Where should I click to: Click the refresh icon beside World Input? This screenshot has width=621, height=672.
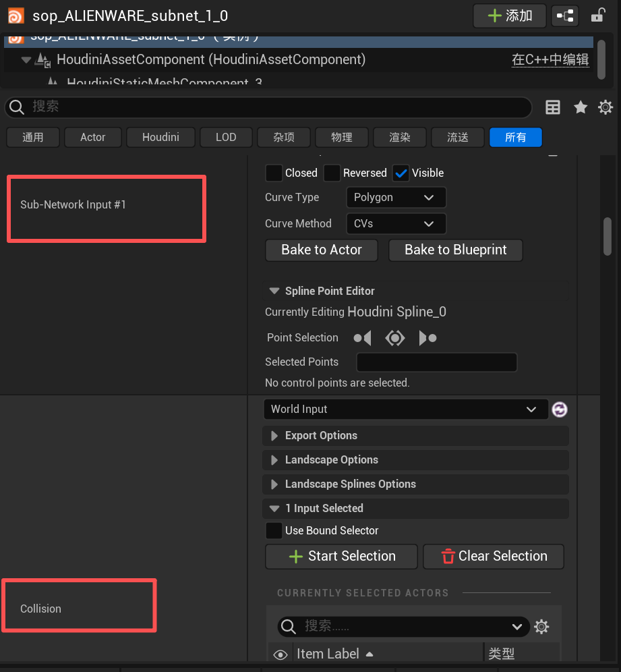560,410
